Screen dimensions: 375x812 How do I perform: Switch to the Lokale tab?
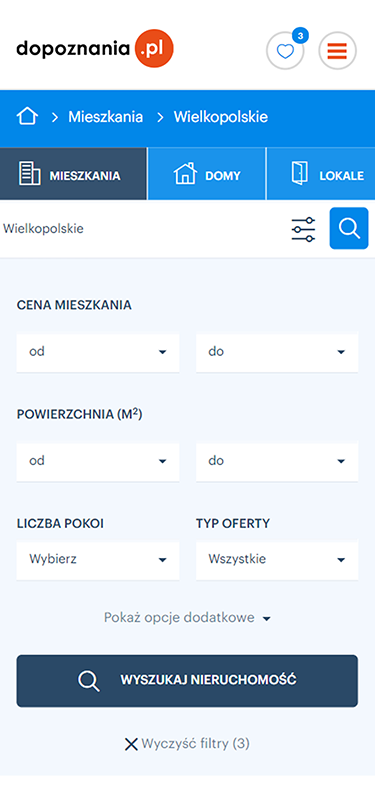(x=321, y=174)
